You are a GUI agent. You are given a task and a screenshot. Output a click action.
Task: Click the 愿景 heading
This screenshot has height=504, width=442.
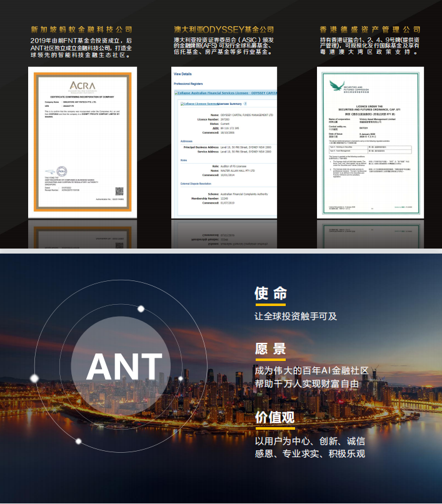pos(271,348)
